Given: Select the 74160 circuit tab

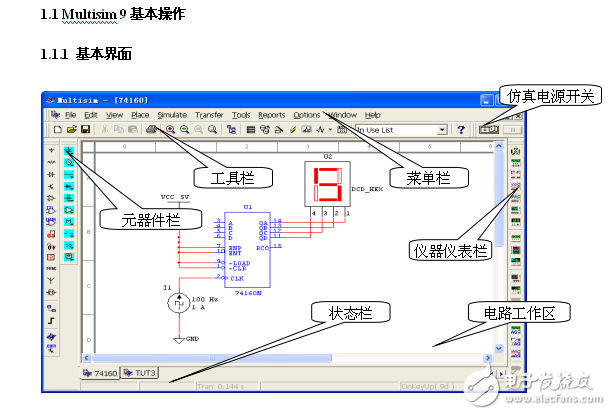Looking at the screenshot, I should pyautogui.click(x=100, y=372).
